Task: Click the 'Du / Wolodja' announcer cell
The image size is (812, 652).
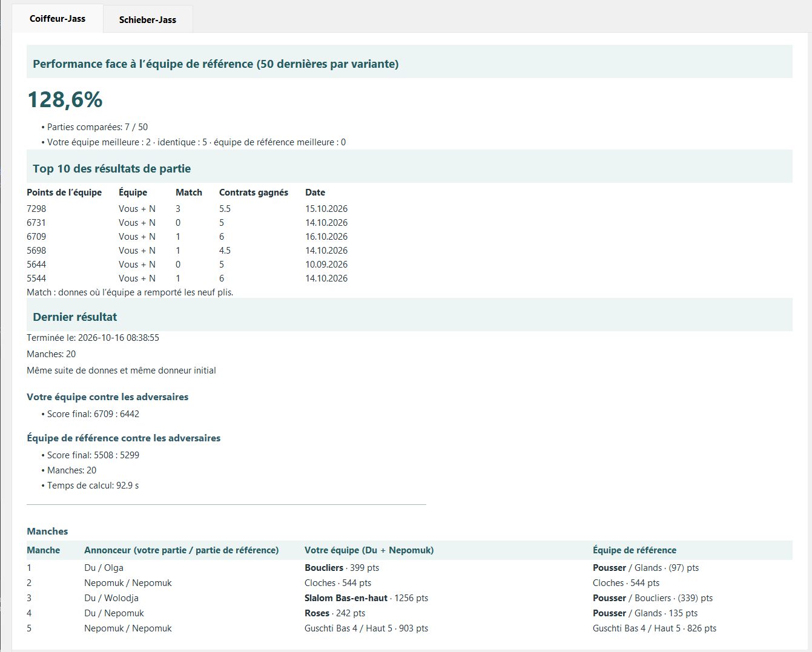Action: click(x=111, y=598)
